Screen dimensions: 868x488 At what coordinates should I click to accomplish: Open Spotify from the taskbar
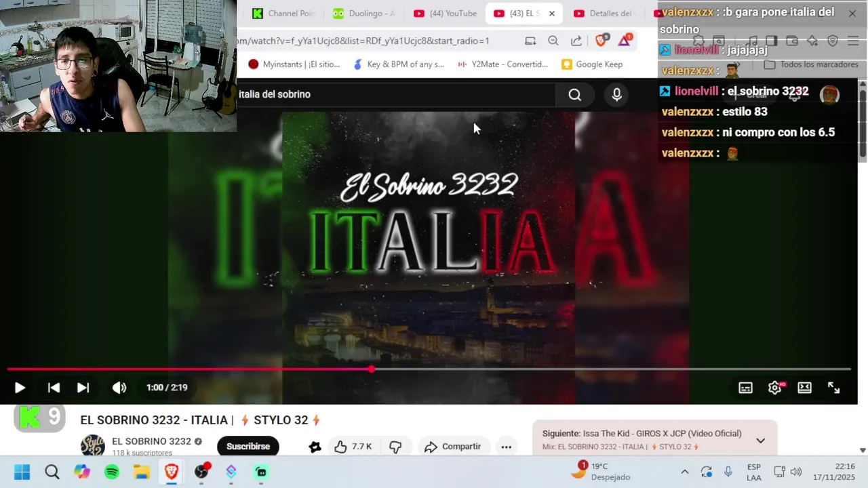click(x=112, y=472)
